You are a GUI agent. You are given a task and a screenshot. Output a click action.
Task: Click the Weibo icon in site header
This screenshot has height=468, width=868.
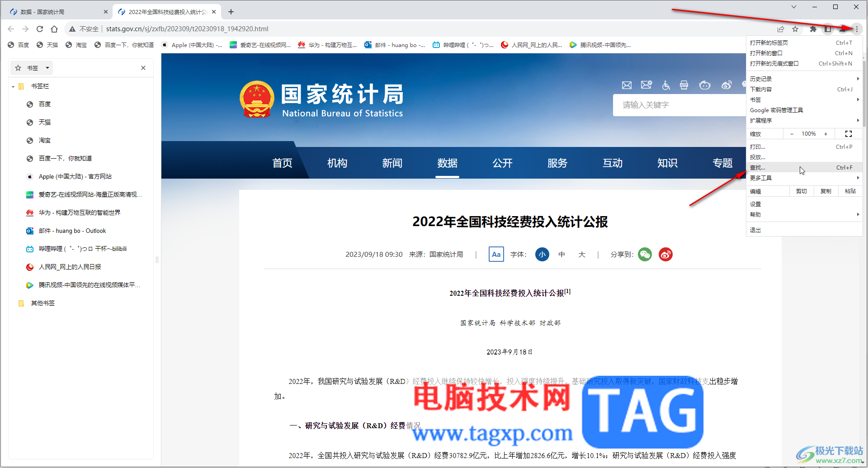click(x=726, y=85)
